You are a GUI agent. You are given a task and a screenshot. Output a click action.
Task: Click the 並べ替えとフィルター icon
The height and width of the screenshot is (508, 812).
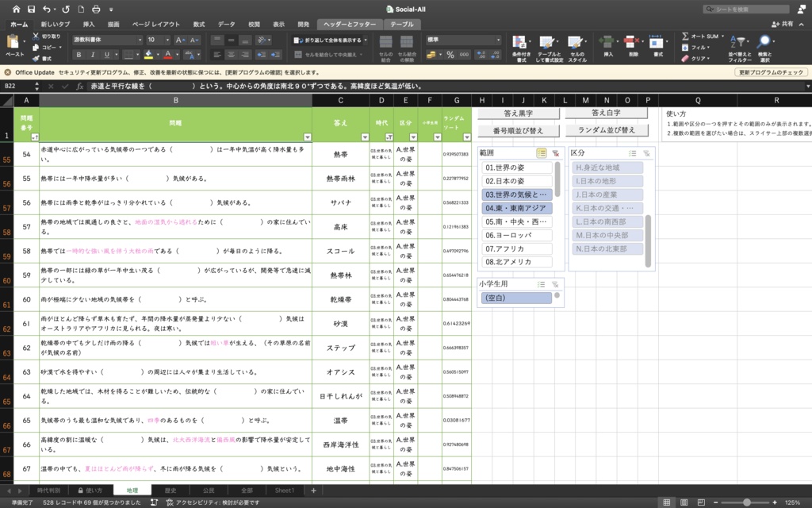tap(738, 40)
